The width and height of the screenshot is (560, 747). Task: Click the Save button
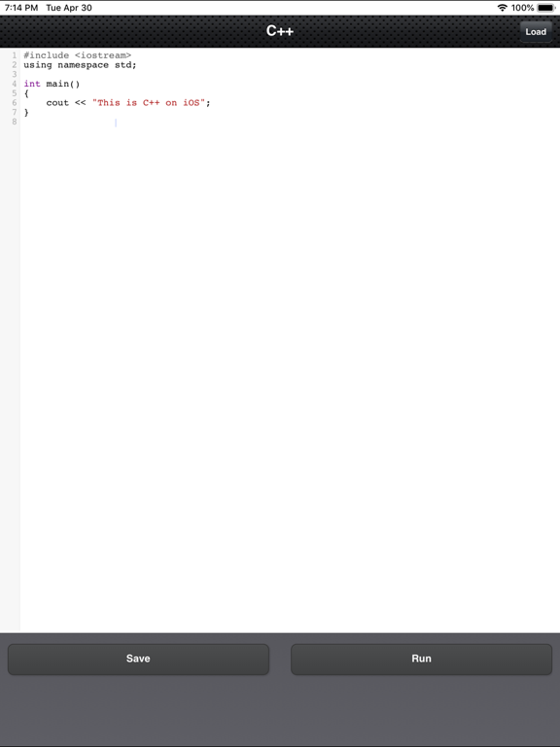click(x=138, y=658)
